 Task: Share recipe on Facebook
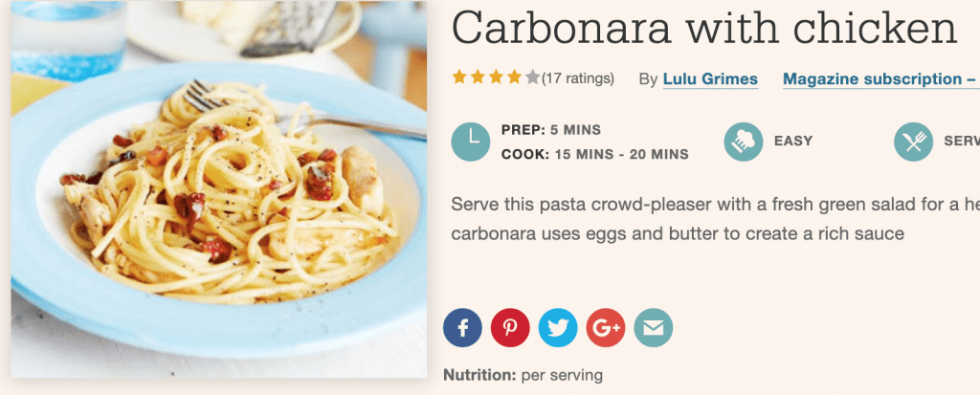click(x=462, y=329)
